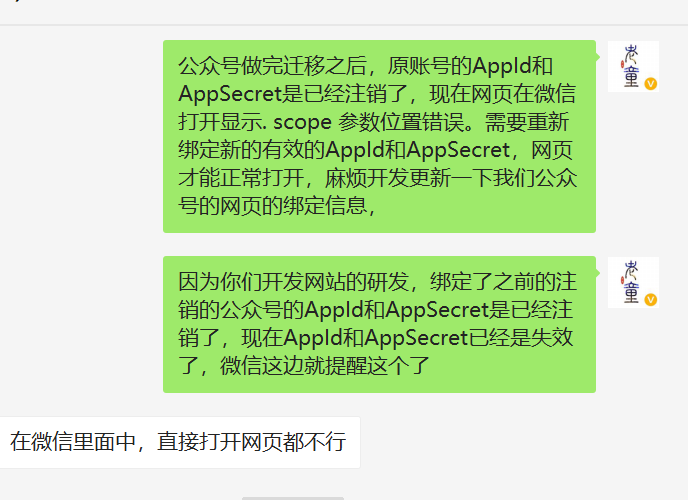688x500 pixels.
Task: Click the line beginning with AppSecret是已经注销了
Action: pos(377,94)
